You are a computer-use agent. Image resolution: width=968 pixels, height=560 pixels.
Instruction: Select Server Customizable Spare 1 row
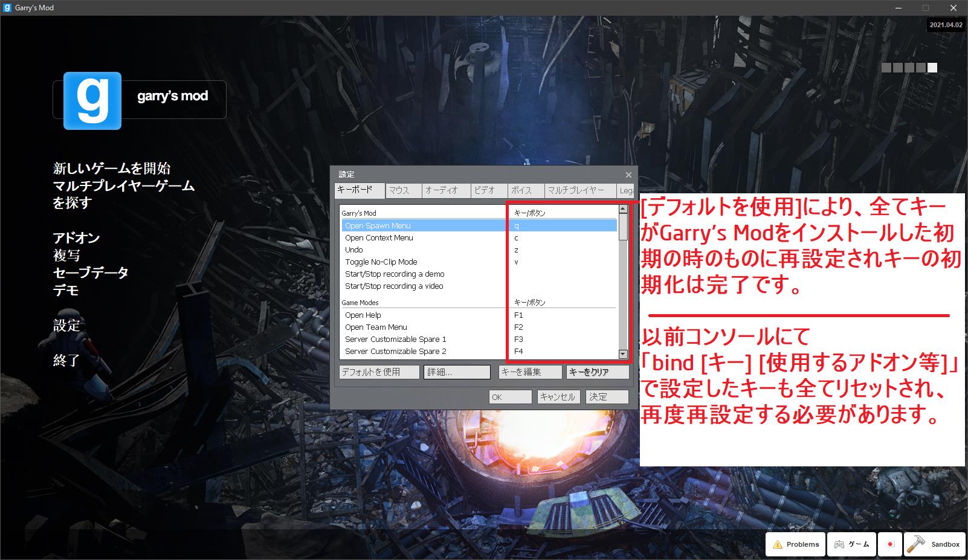[x=479, y=339]
